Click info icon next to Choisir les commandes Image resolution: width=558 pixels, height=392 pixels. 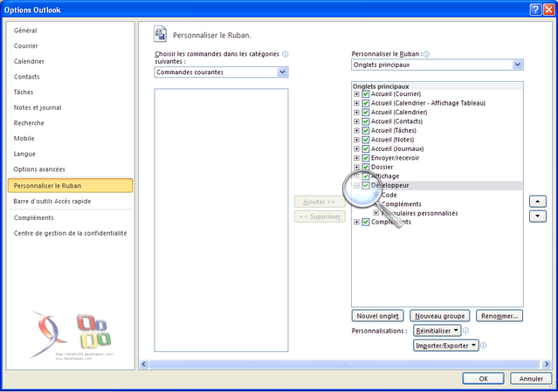[x=286, y=54]
